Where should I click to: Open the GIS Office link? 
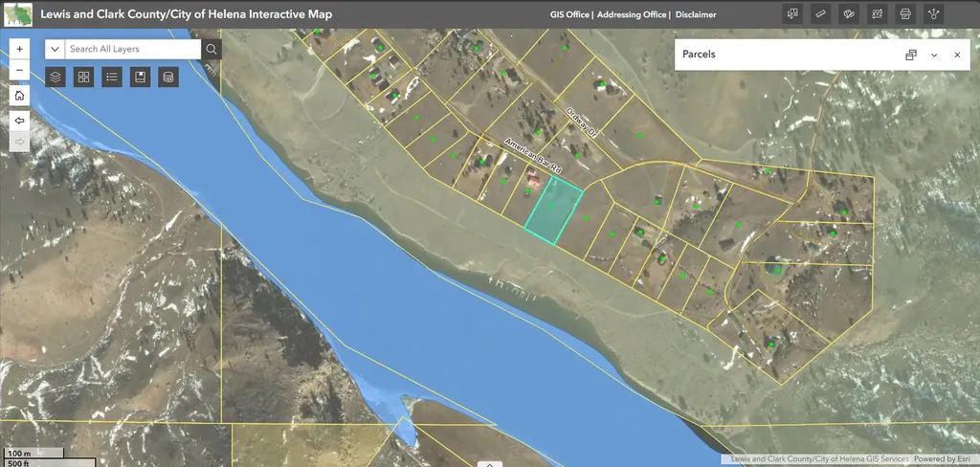pyautogui.click(x=569, y=14)
